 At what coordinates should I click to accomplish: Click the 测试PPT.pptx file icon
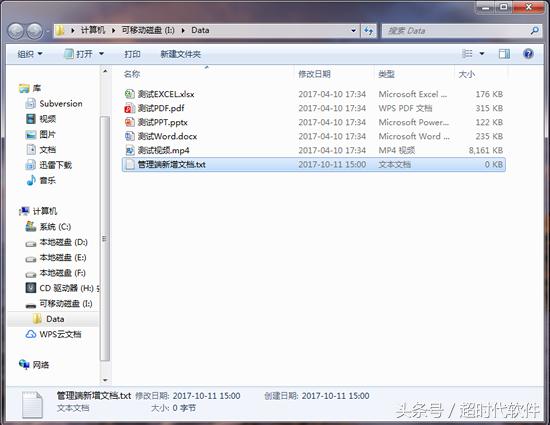tap(130, 122)
